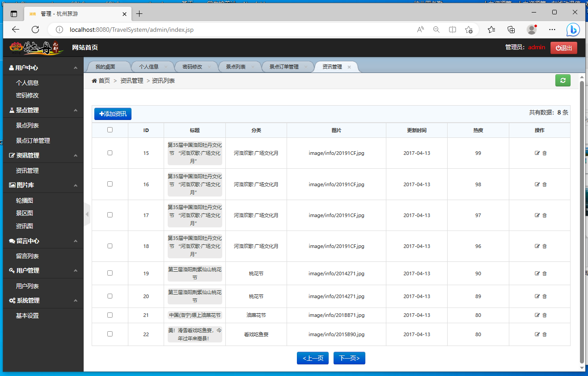Check the checkbox for ID 20
Screen dimensions: 588x376
point(110,296)
